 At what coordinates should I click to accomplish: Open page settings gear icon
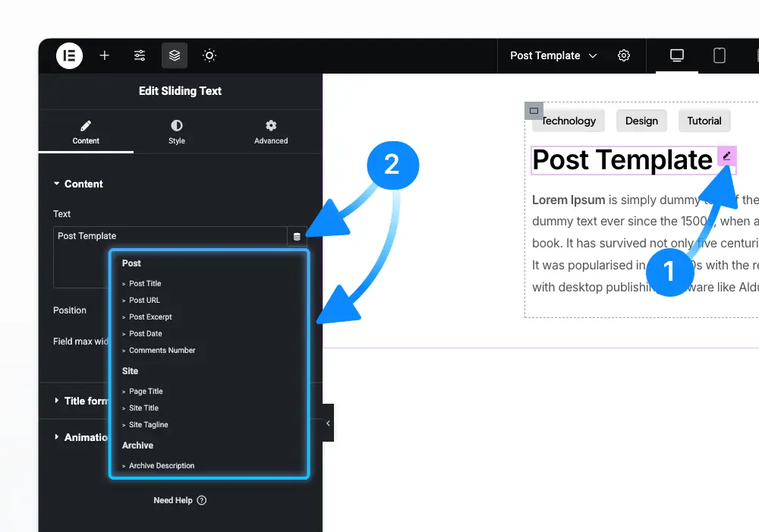pos(624,55)
